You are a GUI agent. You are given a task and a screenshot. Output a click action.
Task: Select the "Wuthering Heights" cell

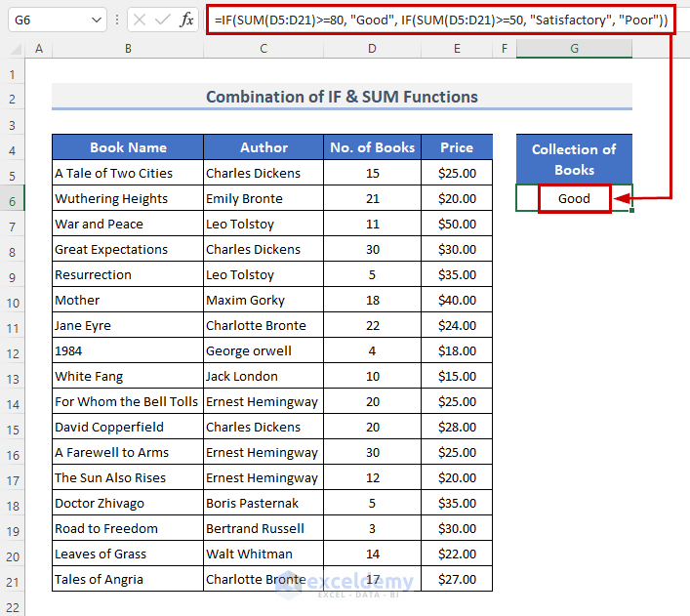coord(128,198)
